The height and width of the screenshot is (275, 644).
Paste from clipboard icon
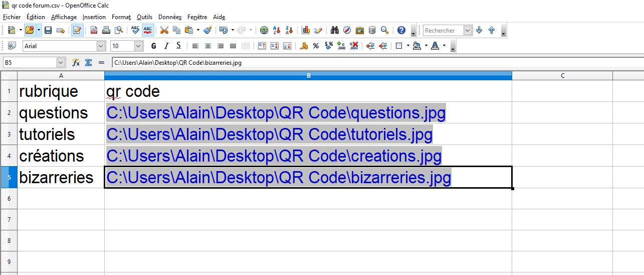tap(189, 30)
